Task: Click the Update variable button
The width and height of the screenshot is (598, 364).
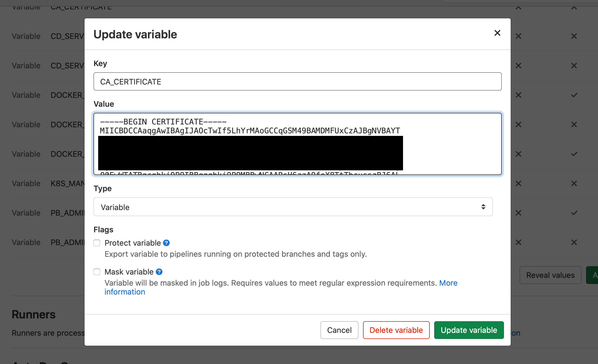Action: [469, 330]
